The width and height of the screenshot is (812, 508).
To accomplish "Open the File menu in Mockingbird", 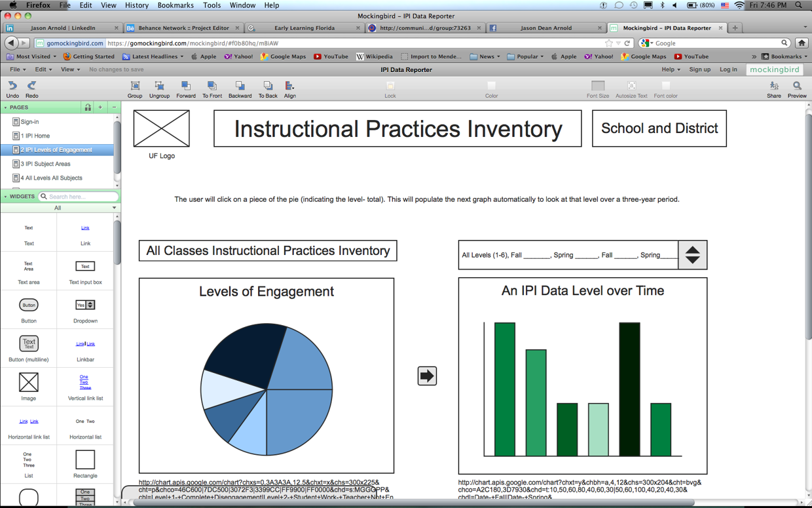I will click(17, 69).
